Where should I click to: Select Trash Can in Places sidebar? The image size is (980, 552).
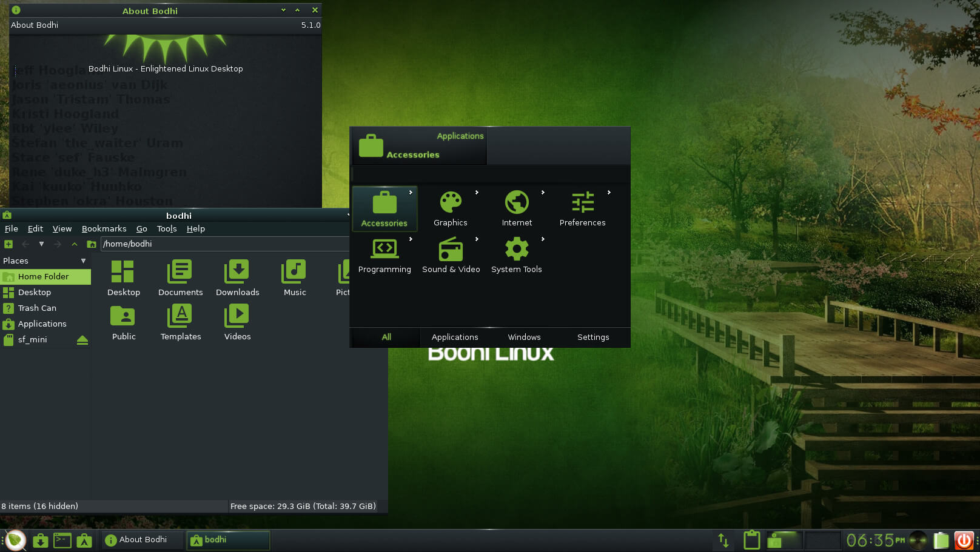(37, 308)
